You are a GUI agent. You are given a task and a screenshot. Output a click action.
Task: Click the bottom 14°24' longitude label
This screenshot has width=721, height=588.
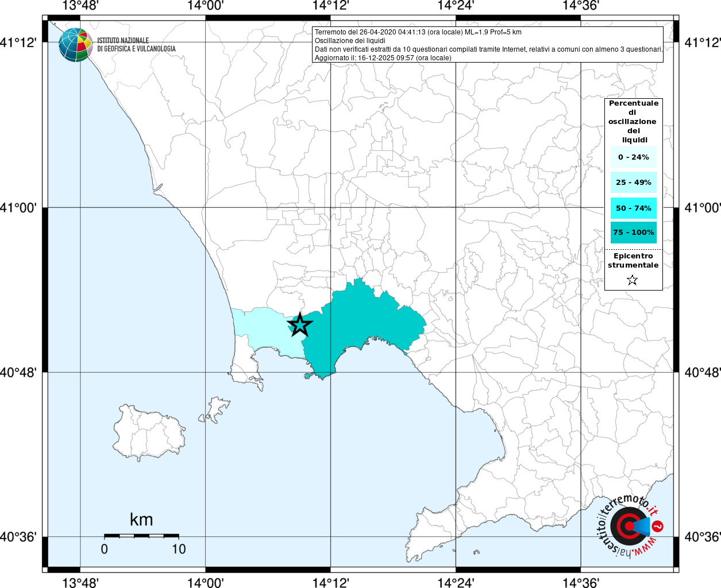pyautogui.click(x=456, y=583)
